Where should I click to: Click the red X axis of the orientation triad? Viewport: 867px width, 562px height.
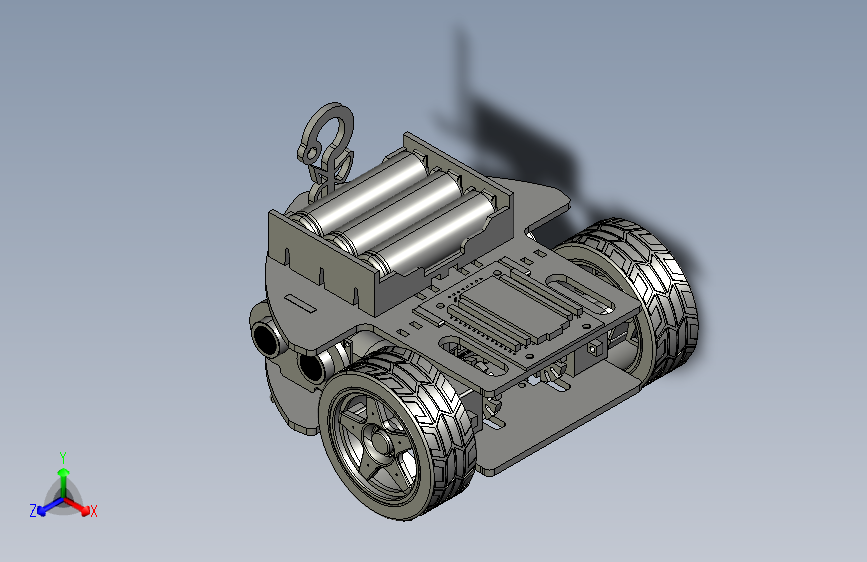coord(78,506)
